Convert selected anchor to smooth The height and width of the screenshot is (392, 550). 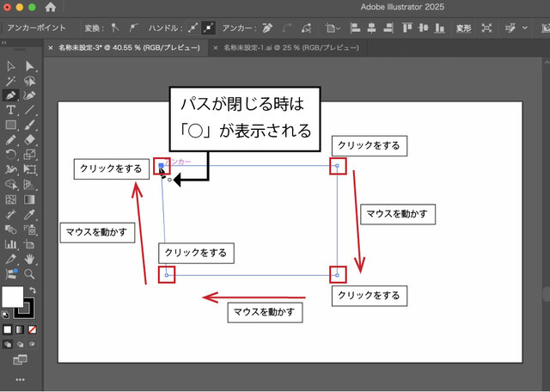(x=134, y=28)
